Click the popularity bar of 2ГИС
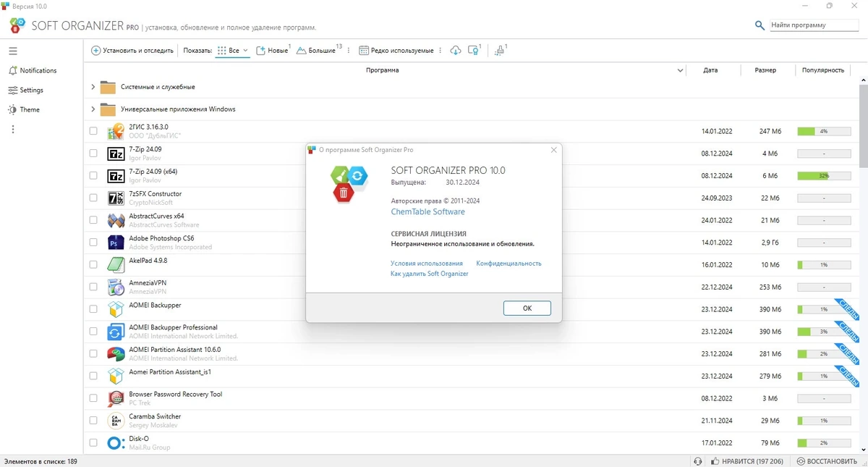Image resolution: width=868 pixels, height=467 pixels. point(824,131)
